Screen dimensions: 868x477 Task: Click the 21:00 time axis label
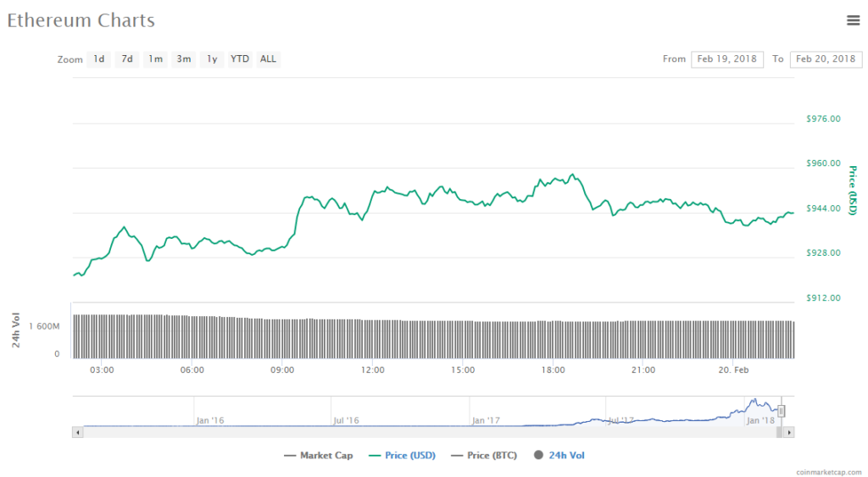tap(643, 370)
